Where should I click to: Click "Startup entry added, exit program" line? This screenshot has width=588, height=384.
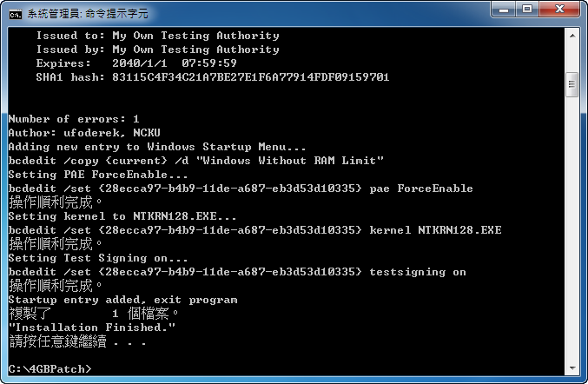[122, 300]
